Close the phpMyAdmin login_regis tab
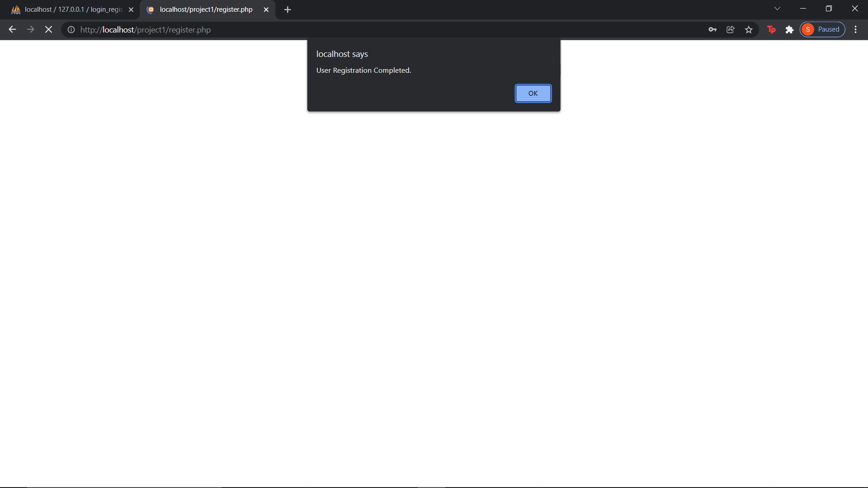 click(x=131, y=9)
